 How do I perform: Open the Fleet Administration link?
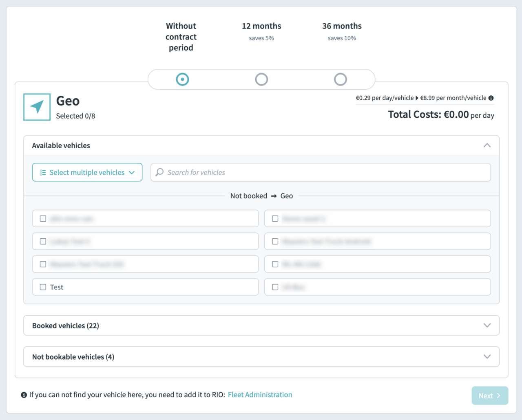(x=260, y=394)
